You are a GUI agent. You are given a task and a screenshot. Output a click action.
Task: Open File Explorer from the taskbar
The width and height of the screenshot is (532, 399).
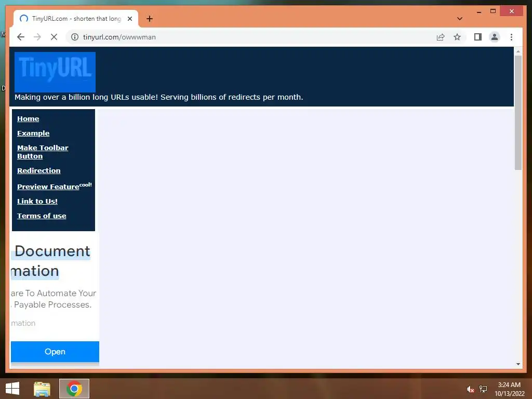(42, 389)
